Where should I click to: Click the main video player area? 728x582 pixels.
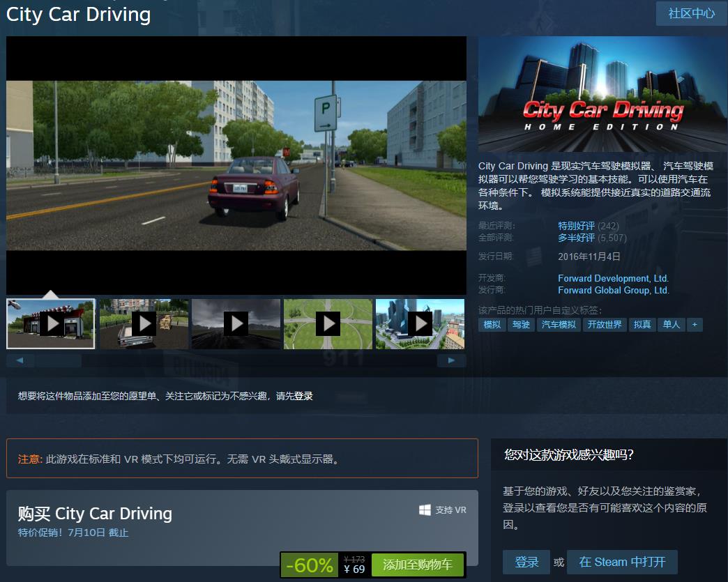pos(236,165)
